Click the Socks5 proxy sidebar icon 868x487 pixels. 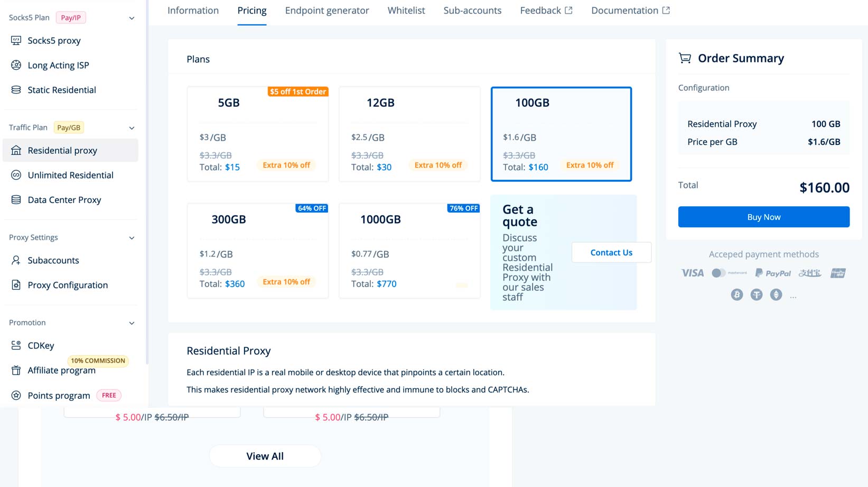(x=16, y=41)
